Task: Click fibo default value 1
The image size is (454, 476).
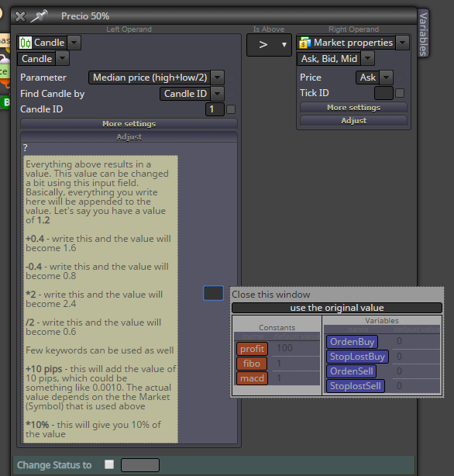Action: point(279,363)
